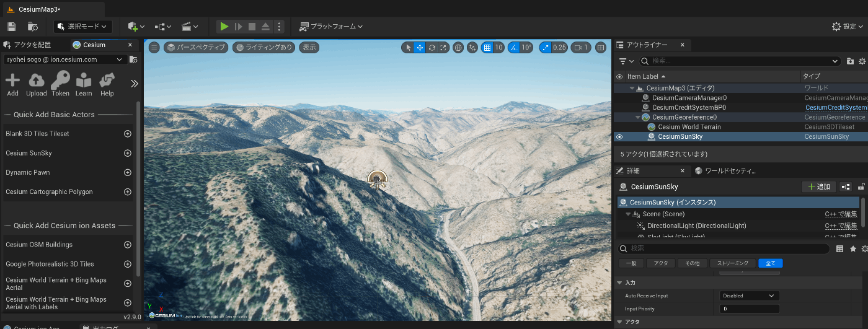Viewport: 868px width, 329px height.
Task: Toggle rotation snapping angle icon
Action: click(514, 47)
